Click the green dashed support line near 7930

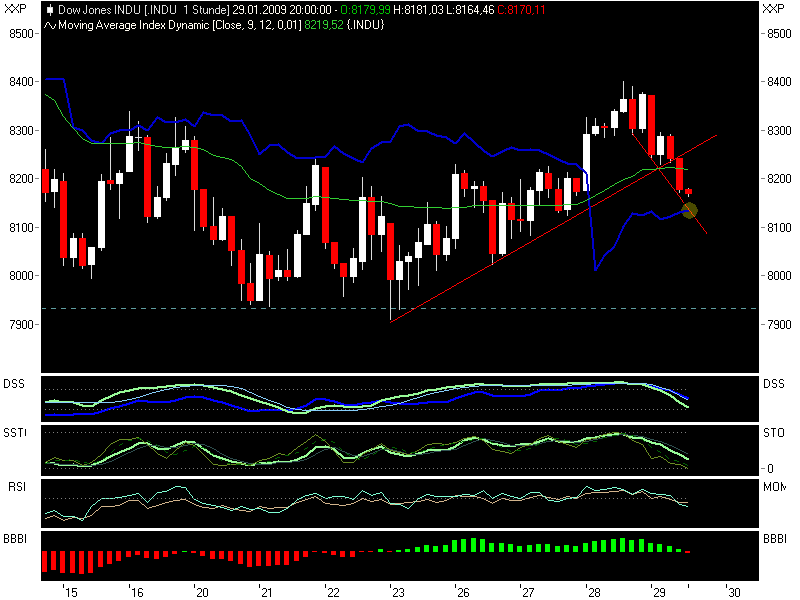pos(300,308)
